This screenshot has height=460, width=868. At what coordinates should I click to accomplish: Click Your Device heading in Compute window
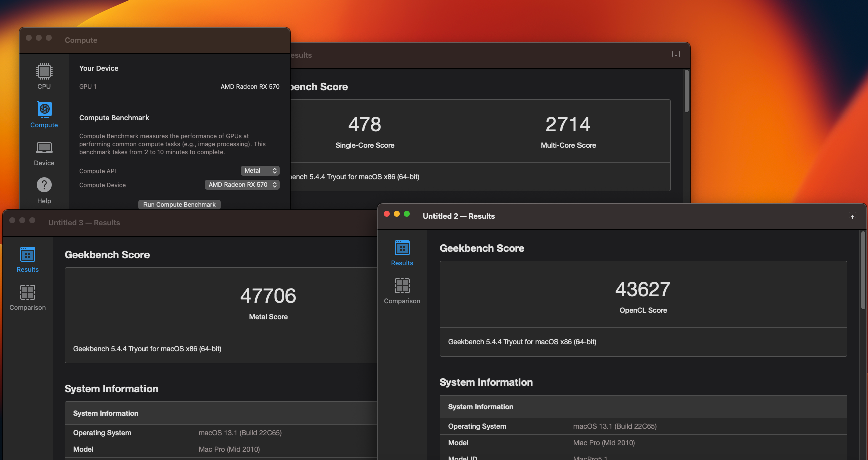(x=99, y=68)
